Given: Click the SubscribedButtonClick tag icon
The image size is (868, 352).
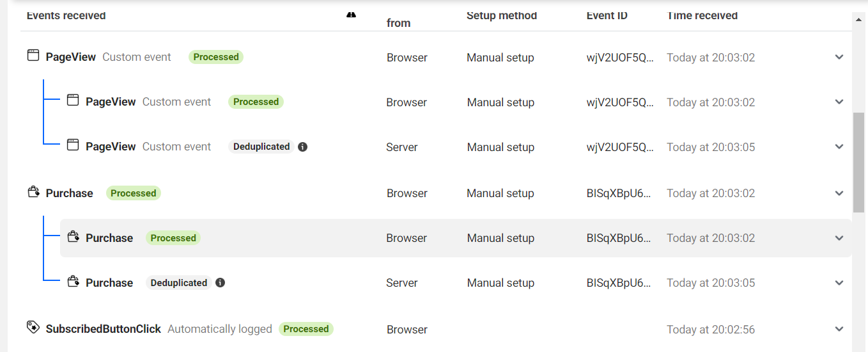Looking at the screenshot, I should coord(33,328).
